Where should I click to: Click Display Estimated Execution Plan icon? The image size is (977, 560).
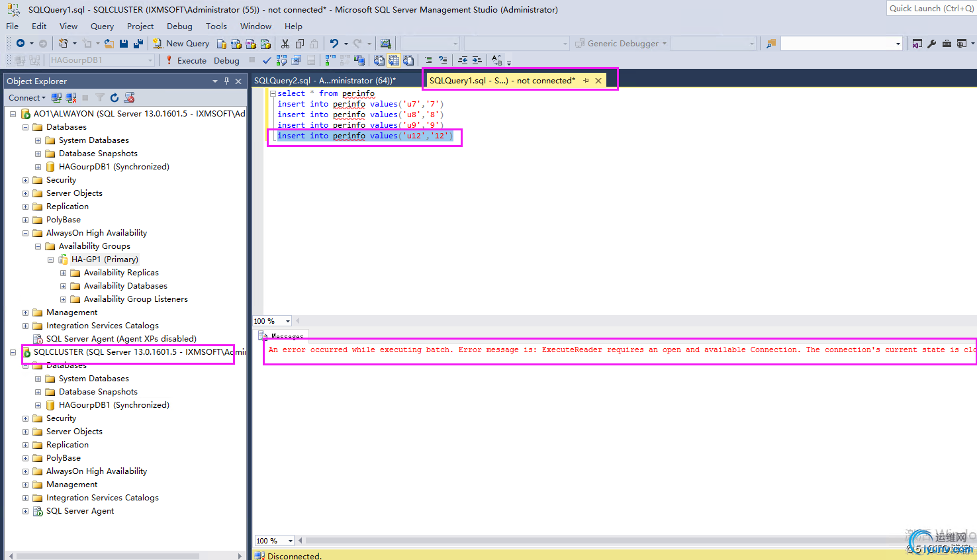coord(281,60)
